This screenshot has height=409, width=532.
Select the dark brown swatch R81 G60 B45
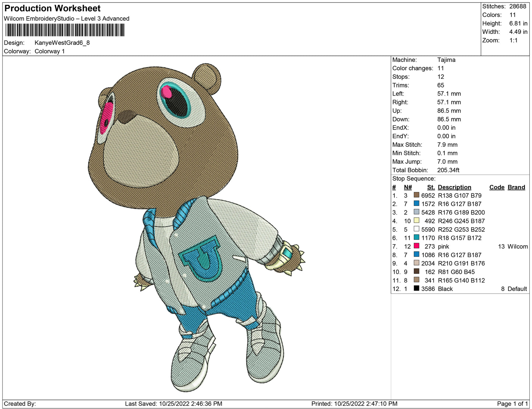(x=416, y=271)
